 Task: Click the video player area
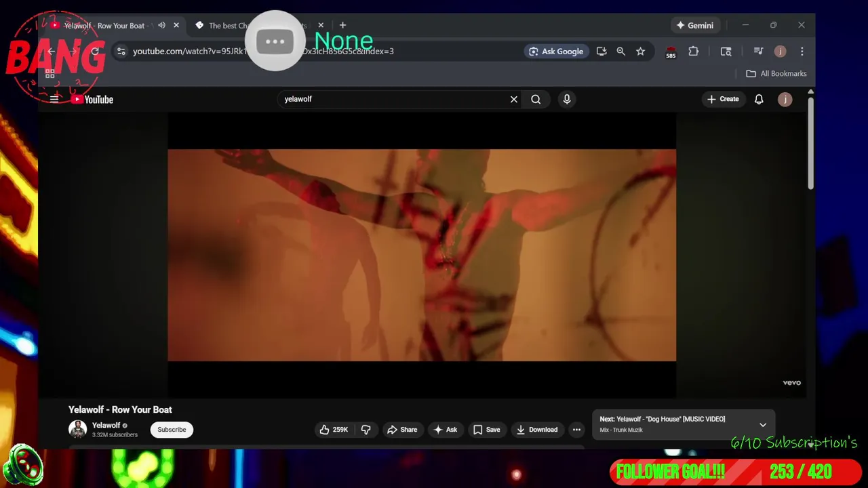click(x=422, y=255)
